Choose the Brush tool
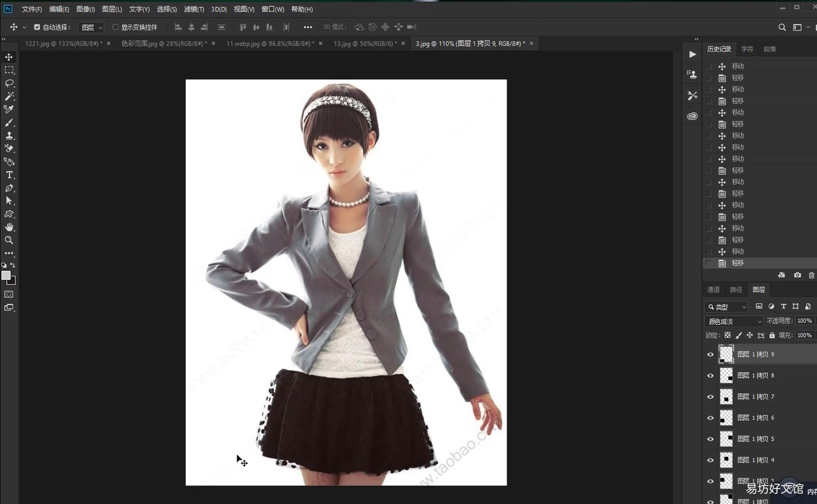 (9, 122)
